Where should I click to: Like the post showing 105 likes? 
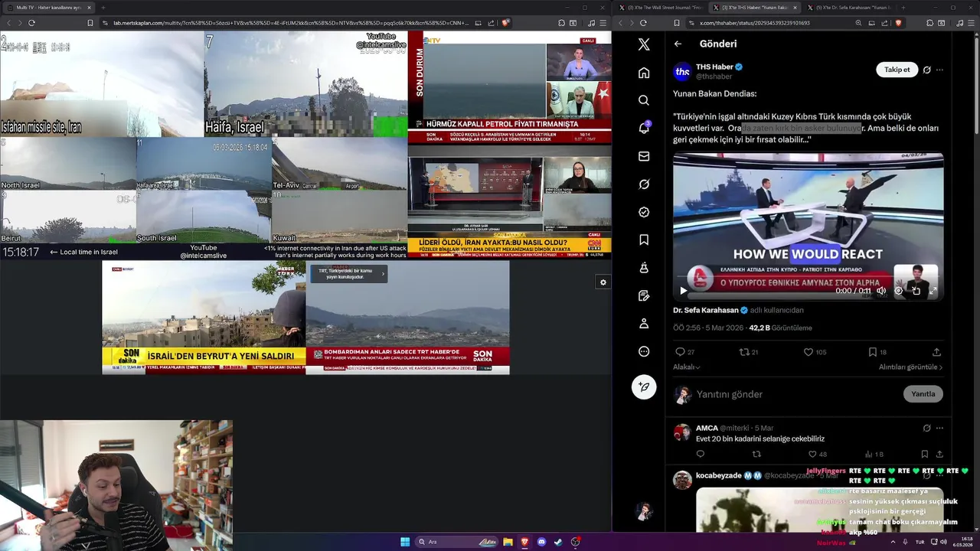click(x=808, y=352)
